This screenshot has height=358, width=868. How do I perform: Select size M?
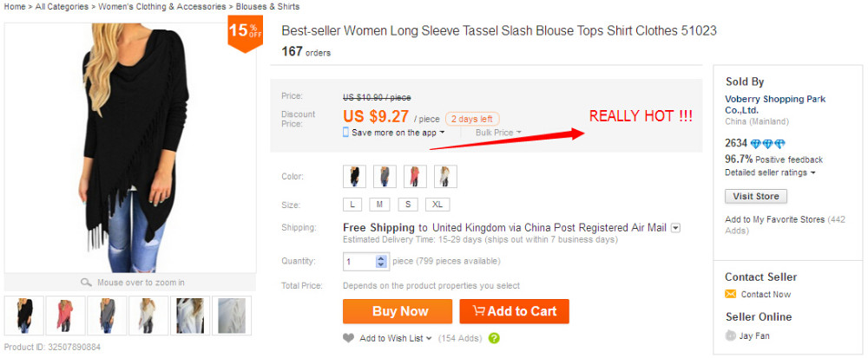click(x=380, y=205)
